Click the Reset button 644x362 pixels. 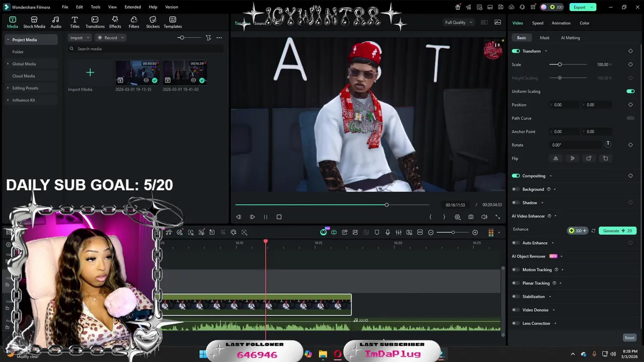[629, 338]
